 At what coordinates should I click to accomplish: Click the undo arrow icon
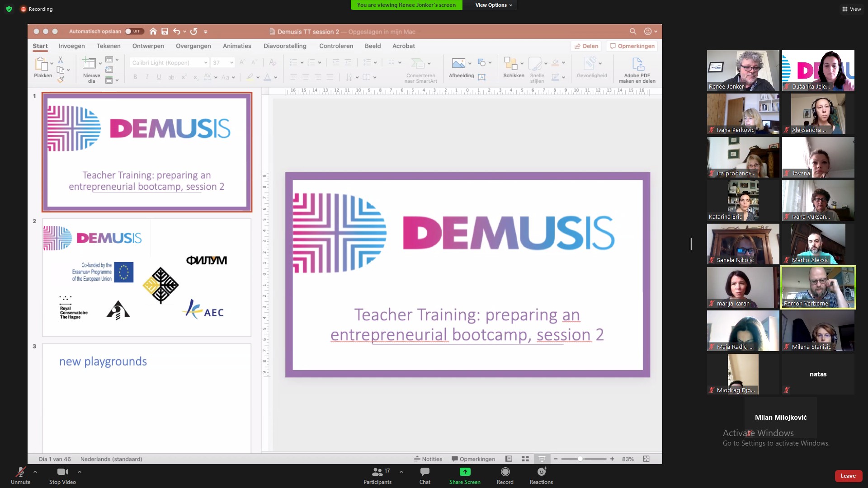(x=176, y=31)
